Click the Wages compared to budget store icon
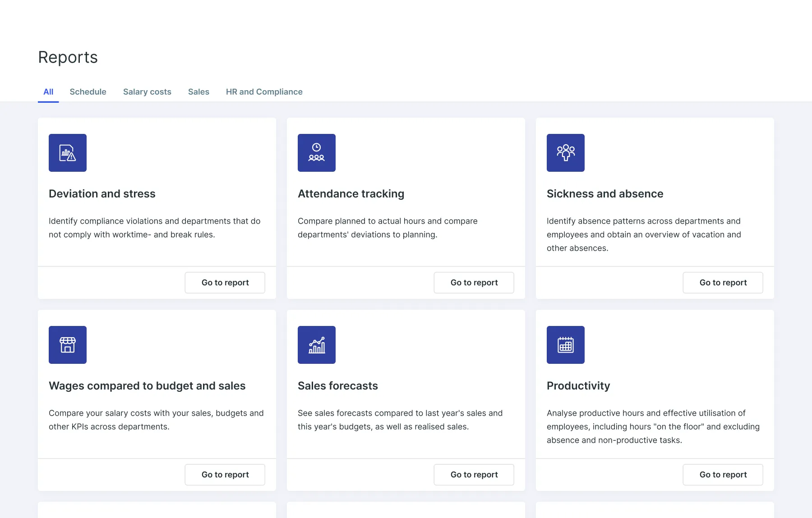Viewport: 812px width, 518px height. (x=68, y=345)
